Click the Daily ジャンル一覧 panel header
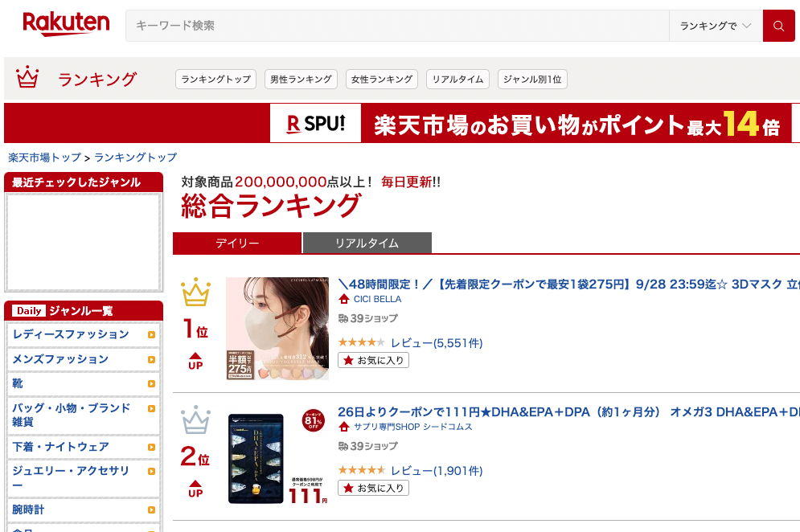Screen dimensions: 800x532 click(x=84, y=311)
